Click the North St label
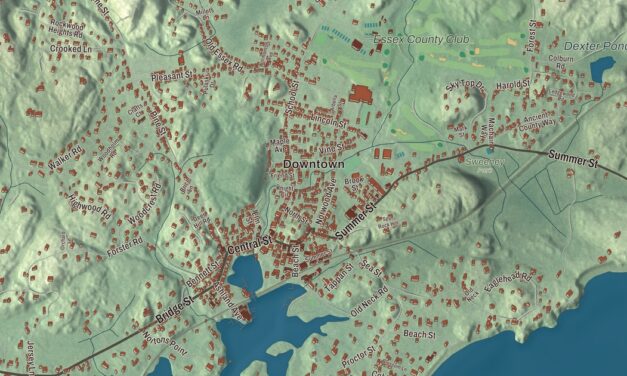Screen dimensions: 627x376 pos(296,214)
